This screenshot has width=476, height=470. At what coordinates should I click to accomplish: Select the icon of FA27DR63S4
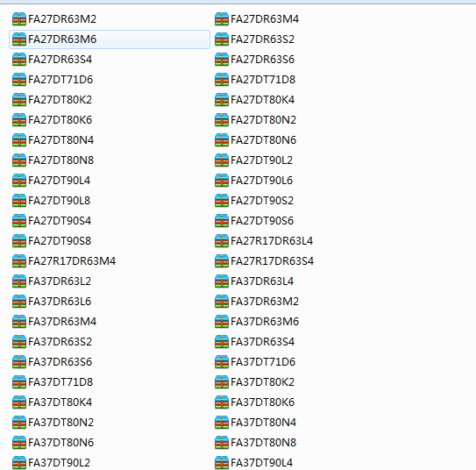[19, 60]
